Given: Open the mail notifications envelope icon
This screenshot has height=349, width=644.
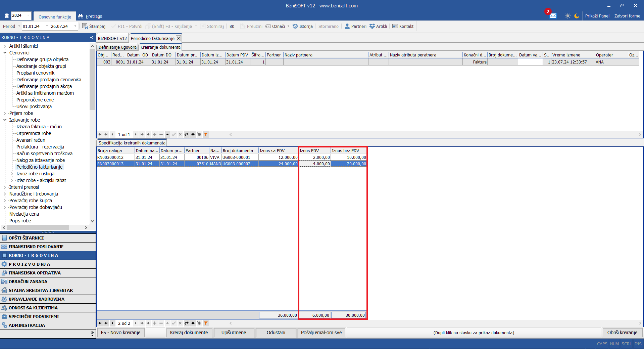Looking at the screenshot, I should [553, 16].
